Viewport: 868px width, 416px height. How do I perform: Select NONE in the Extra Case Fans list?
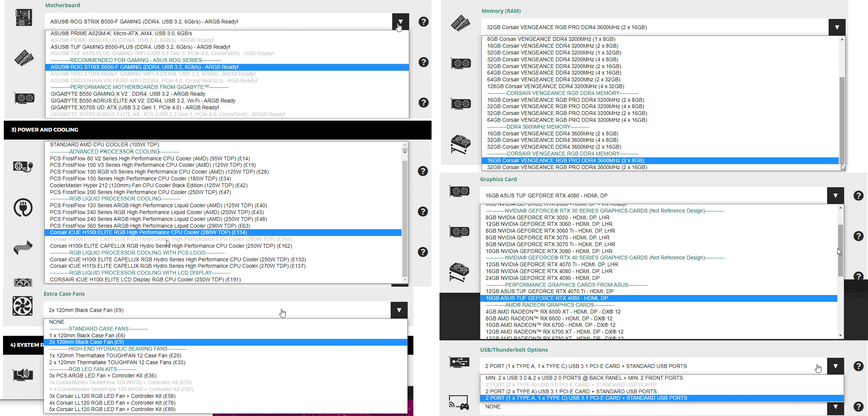point(56,322)
